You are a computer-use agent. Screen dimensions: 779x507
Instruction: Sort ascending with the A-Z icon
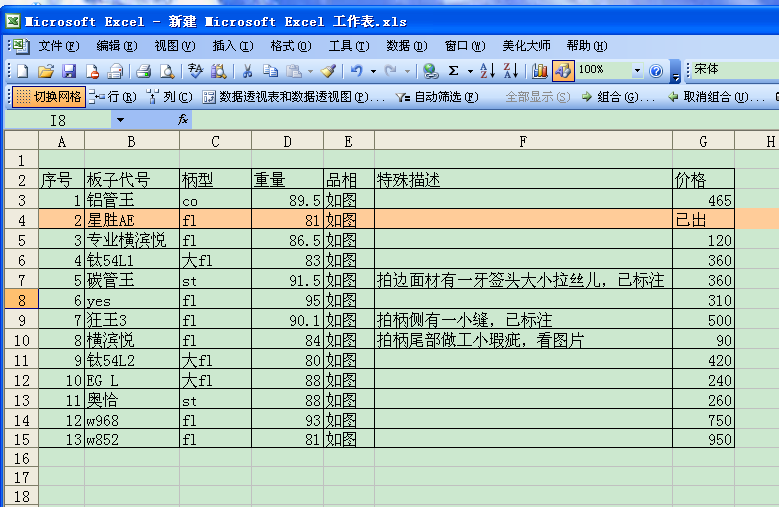coord(487,71)
